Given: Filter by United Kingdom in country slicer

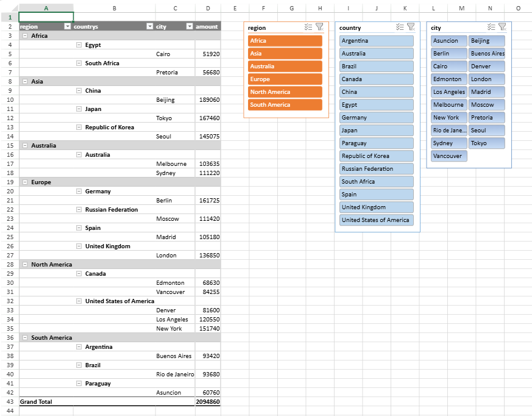Looking at the screenshot, I should coord(376,207).
